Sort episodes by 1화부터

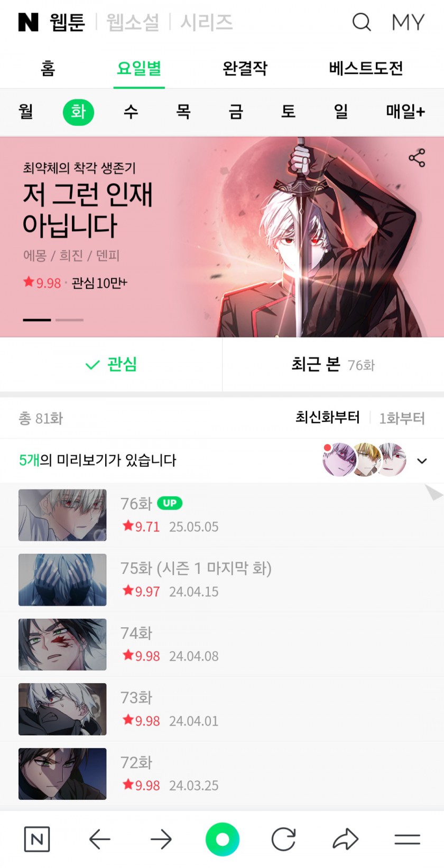[x=402, y=418]
